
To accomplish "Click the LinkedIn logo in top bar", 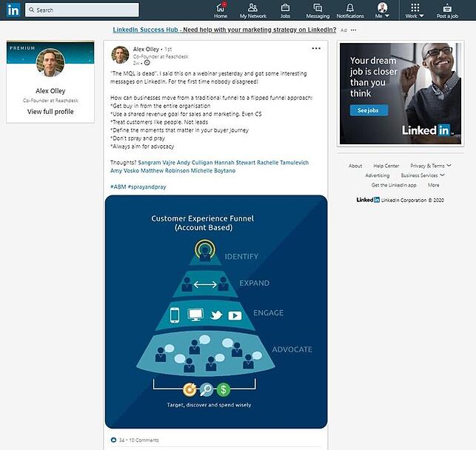I will 13,10.
